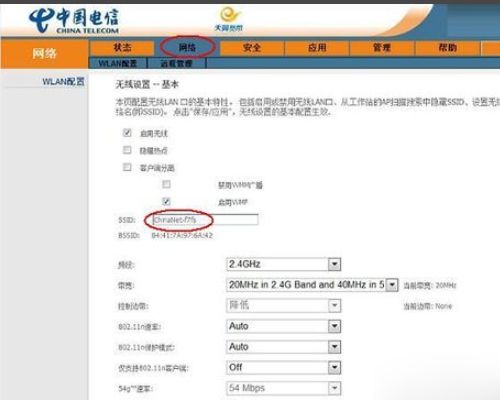Open the 20MHz bandwidth dropdown

(x=312, y=285)
